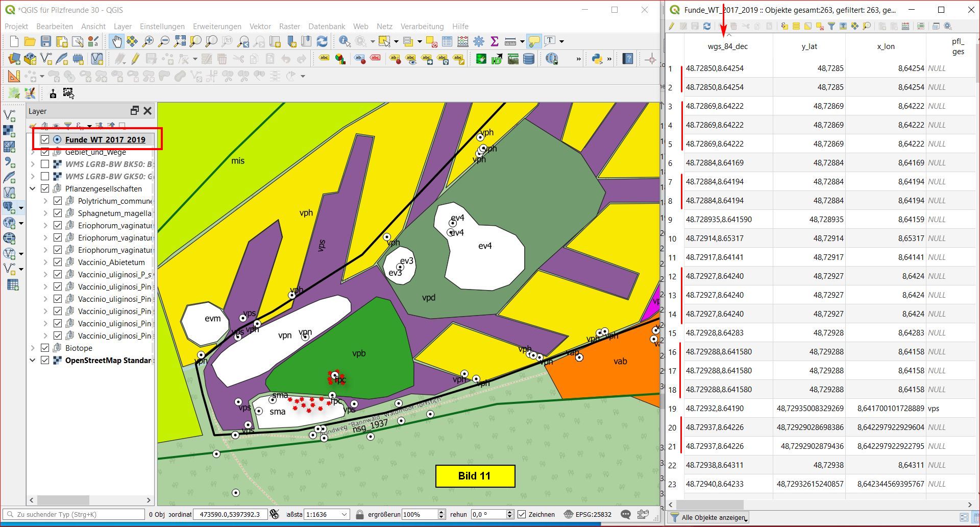Open the Vektor menu

(x=260, y=26)
